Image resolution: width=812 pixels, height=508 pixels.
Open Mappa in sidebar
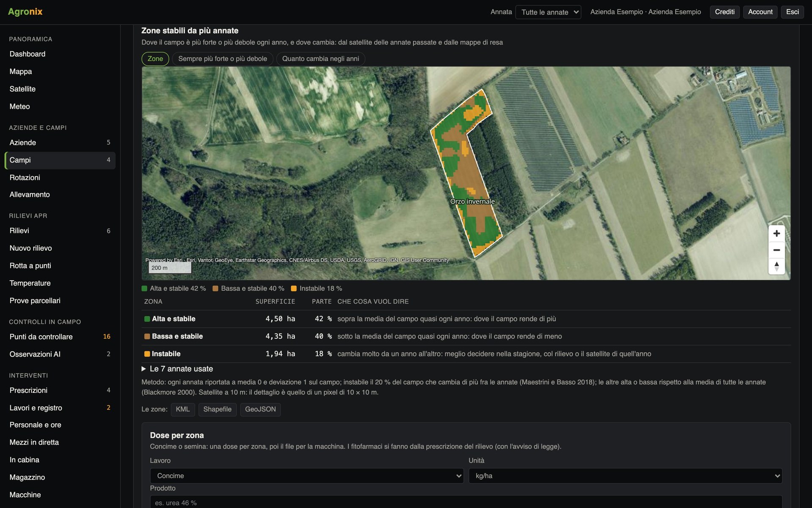[x=60, y=72]
